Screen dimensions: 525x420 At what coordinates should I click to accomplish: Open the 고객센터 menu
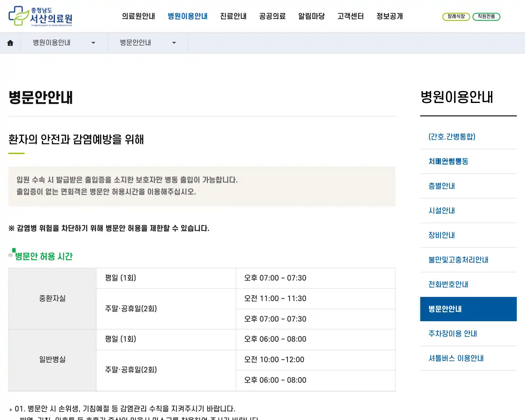coord(351,16)
